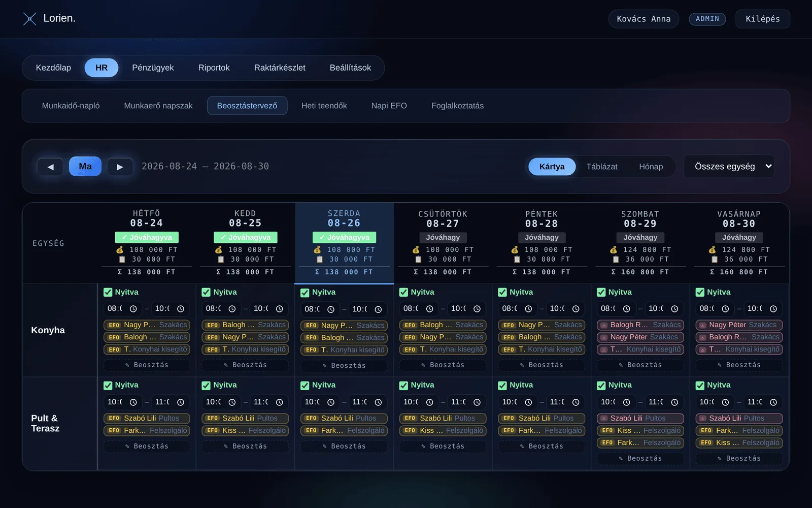Click Jóváhagyva status for Monday 08-24
812x508 pixels.
[x=147, y=237]
